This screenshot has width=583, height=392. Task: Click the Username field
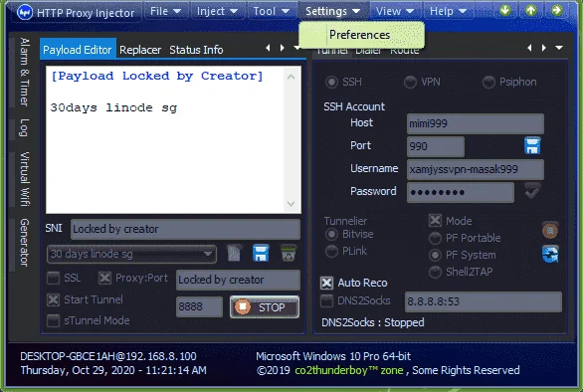476,169
